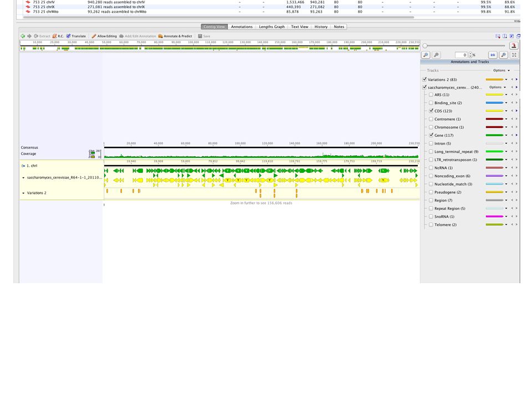Click the Extract toolbar icon
The width and height of the screenshot is (532, 399).
(36, 36)
